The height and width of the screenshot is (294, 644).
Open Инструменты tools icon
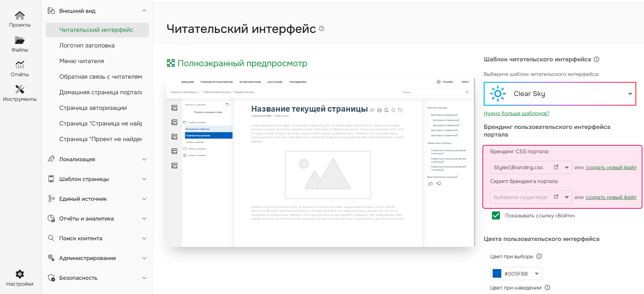20,89
